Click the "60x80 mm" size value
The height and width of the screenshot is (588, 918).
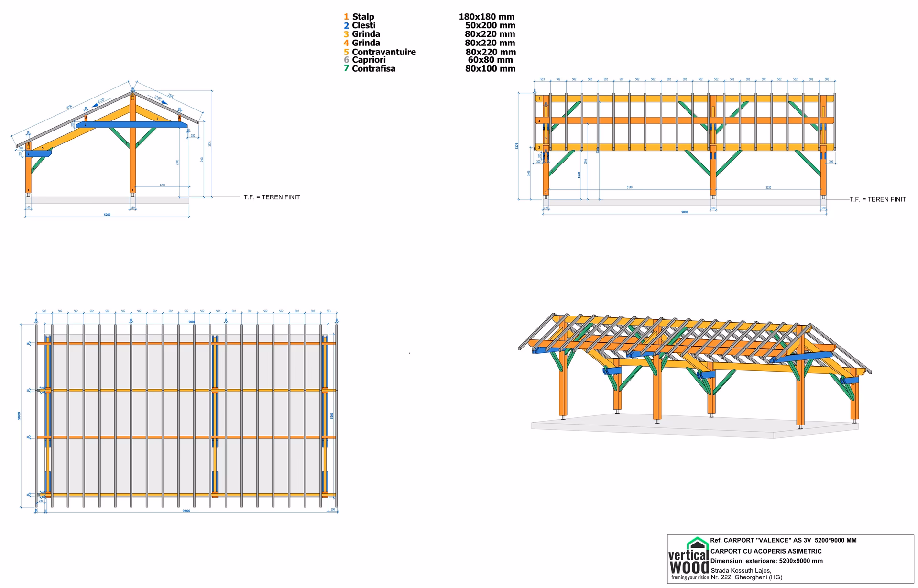490,60
